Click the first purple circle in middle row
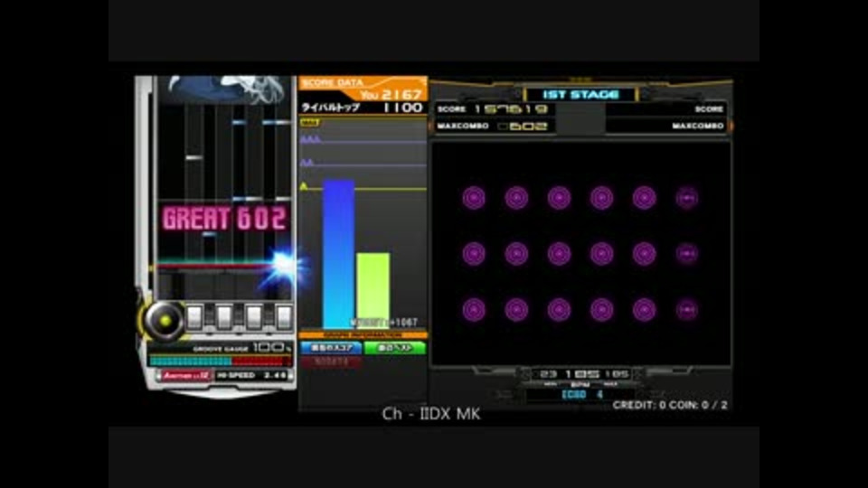868x488 pixels. click(x=474, y=253)
